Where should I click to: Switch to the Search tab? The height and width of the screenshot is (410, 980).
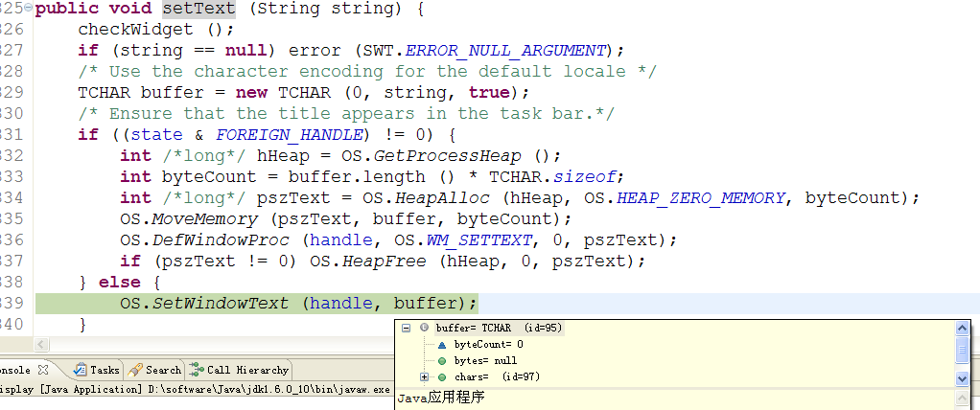153,370
